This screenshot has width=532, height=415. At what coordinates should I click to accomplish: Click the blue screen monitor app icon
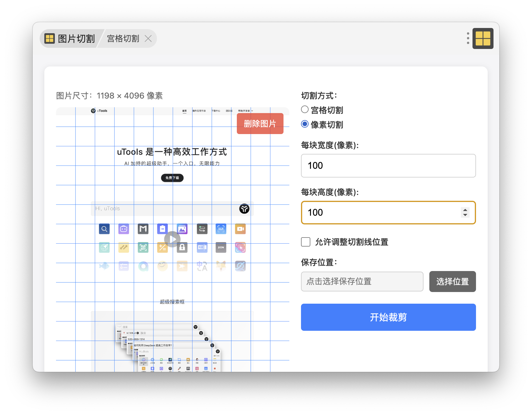click(x=202, y=247)
